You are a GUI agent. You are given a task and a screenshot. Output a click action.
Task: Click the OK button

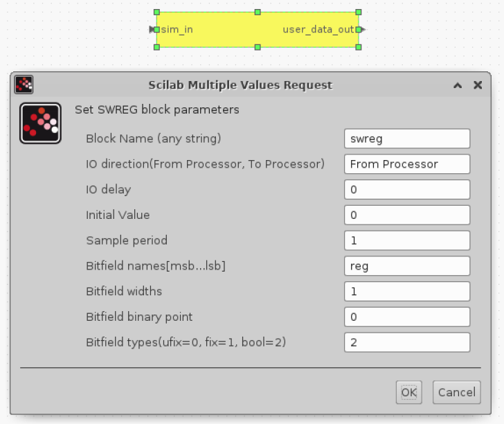[409, 392]
